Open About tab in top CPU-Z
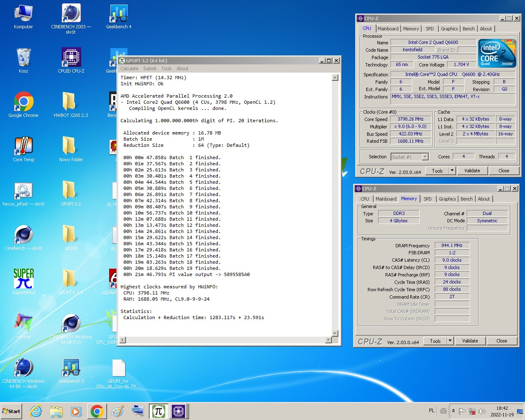This screenshot has height=420, width=525. (x=486, y=29)
